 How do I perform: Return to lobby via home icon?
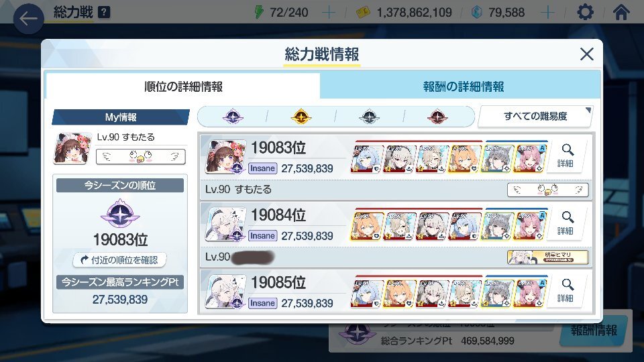tap(621, 12)
